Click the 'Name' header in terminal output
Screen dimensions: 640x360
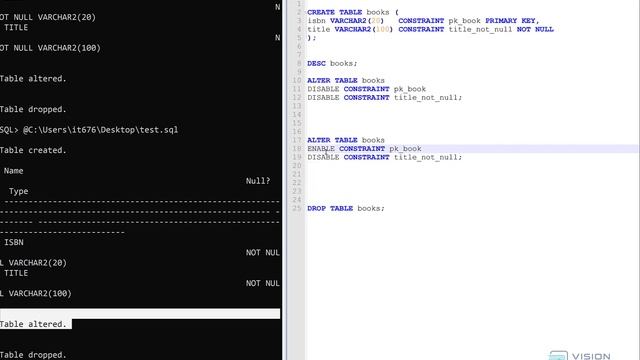click(x=13, y=171)
